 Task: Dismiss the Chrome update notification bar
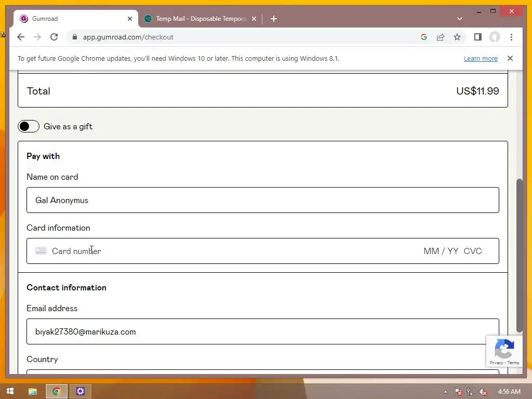point(510,58)
